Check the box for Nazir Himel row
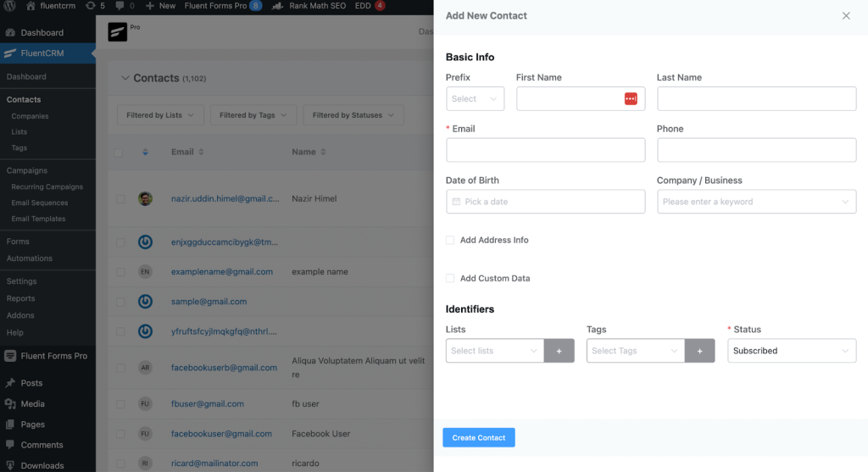This screenshot has height=472, width=868. tap(120, 198)
